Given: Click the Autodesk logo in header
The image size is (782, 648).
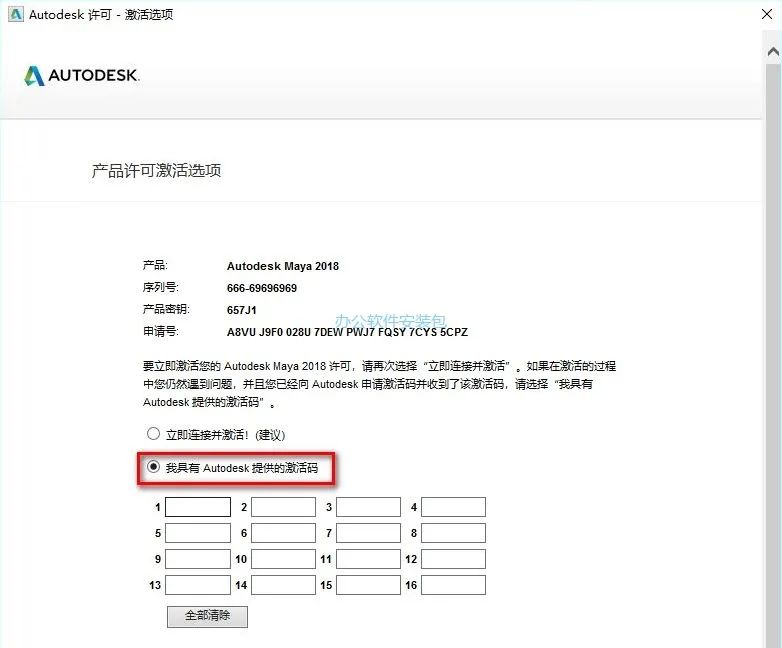Looking at the screenshot, I should tap(82, 75).
